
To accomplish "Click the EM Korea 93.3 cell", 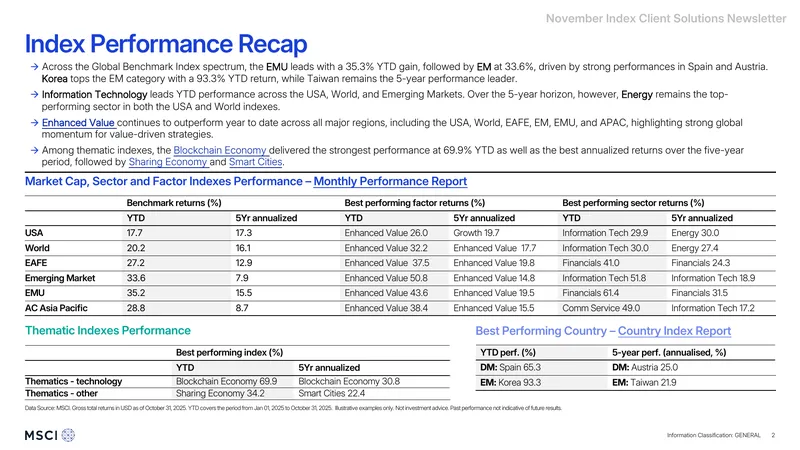I will pos(511,382).
